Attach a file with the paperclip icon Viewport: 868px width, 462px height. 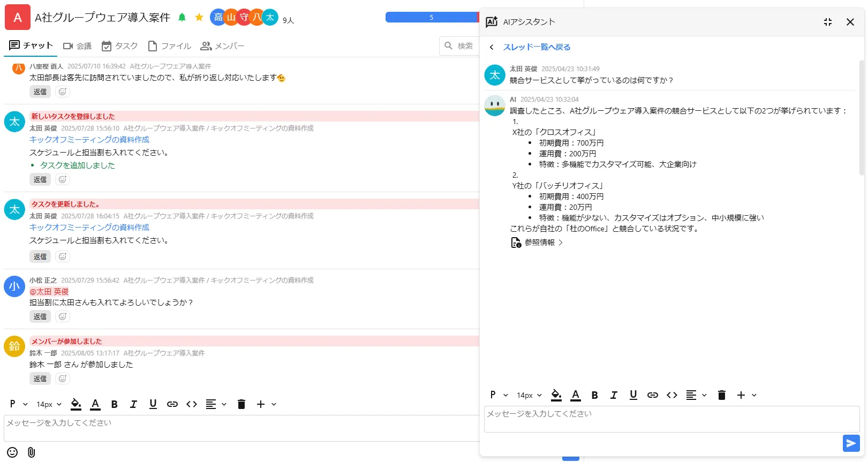(x=31, y=452)
